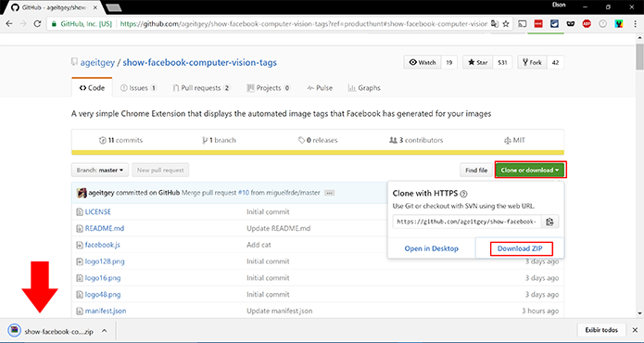Image resolution: width=644 pixels, height=343 pixels.
Task: View 3 contributors list
Action: (x=416, y=140)
